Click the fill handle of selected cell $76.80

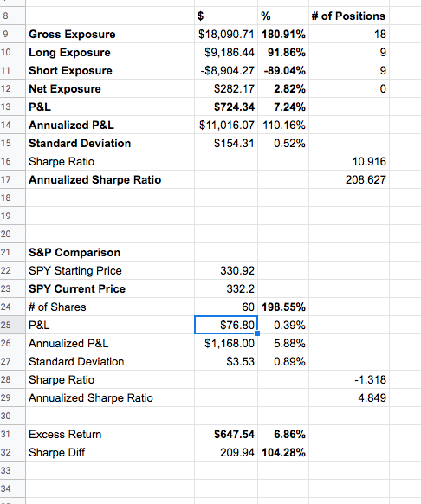tap(257, 333)
